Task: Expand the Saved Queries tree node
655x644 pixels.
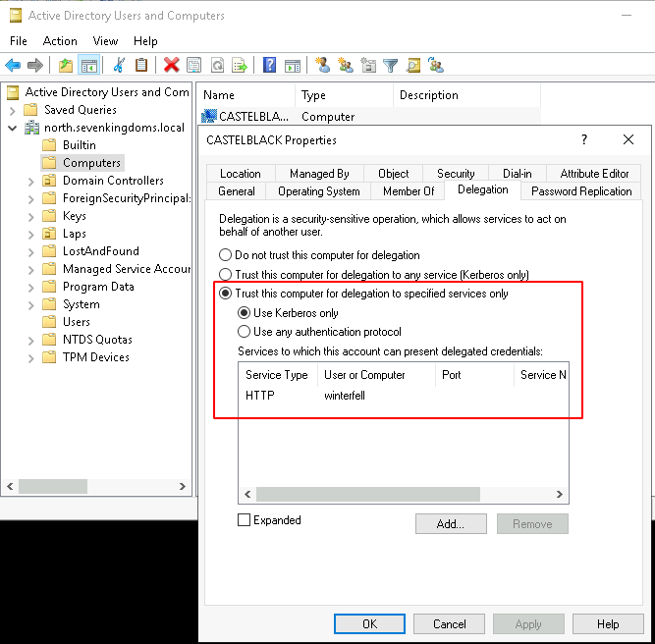Action: click(x=13, y=110)
